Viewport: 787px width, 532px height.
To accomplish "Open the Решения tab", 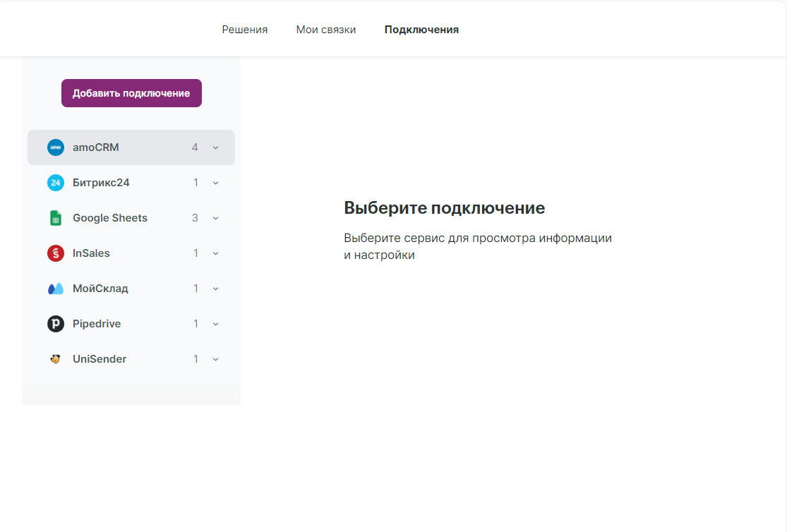I will point(245,30).
